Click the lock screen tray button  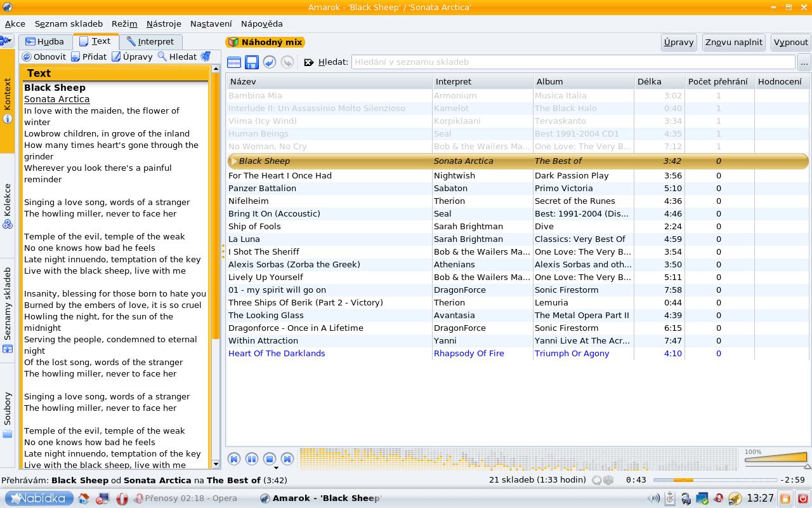click(x=785, y=498)
